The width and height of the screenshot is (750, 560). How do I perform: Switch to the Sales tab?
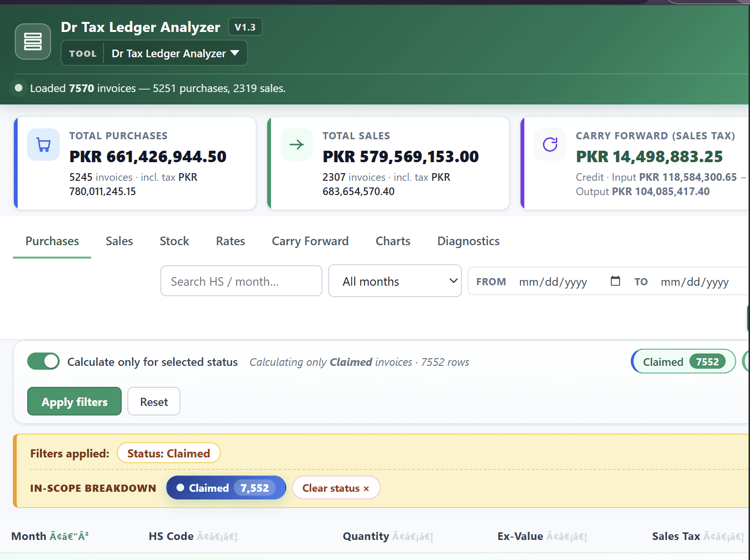pos(119,241)
